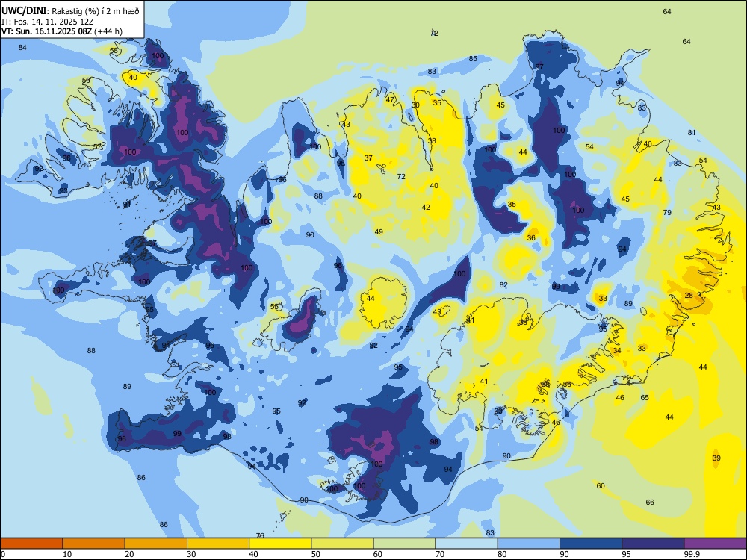This screenshot has width=747, height=560.
Task: Click the humidity value '47' on the map
Action: tap(390, 99)
